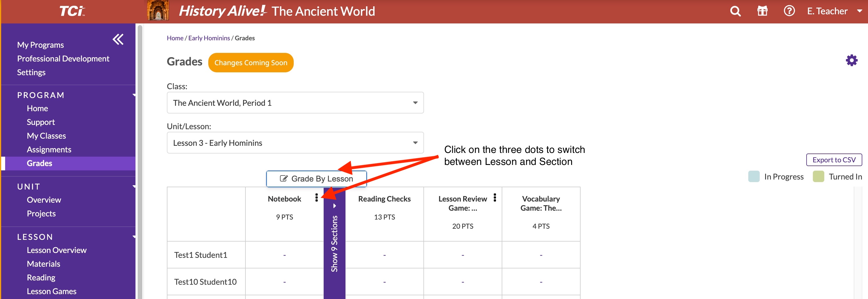Expand the Show 9 Sections bar
The width and height of the screenshot is (868, 299).
[334, 243]
